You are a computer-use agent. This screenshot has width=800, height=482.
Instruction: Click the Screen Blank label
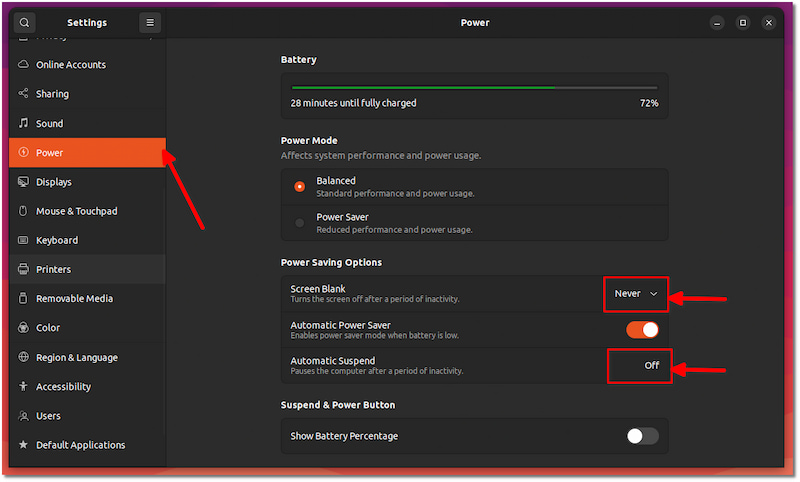pos(318,289)
